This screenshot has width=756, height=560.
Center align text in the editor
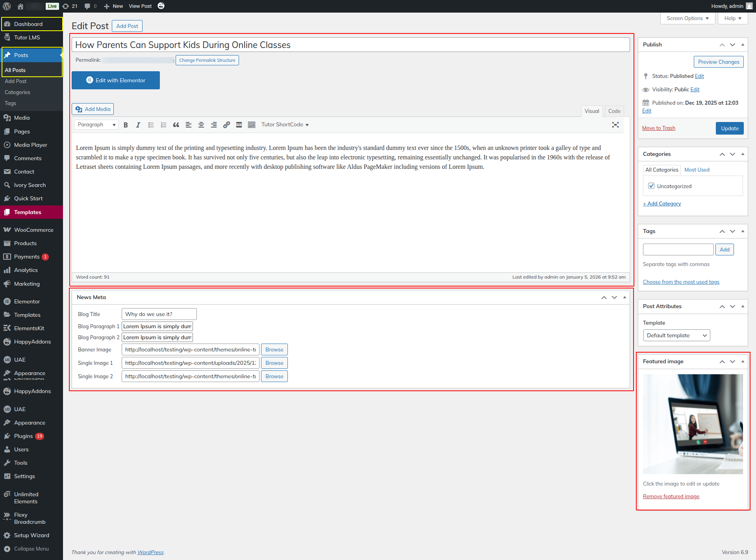click(x=201, y=125)
